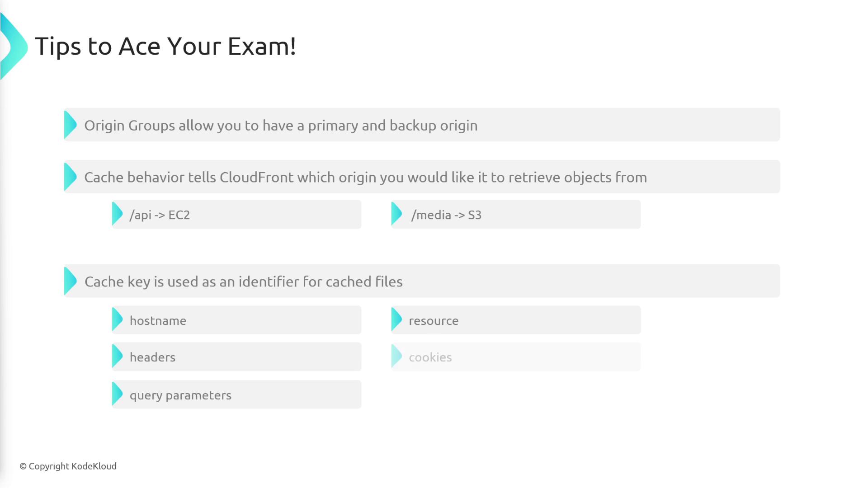Click the Tips to Ace Your Exam title
Image resolution: width=868 pixels, height=488 pixels.
tap(165, 46)
